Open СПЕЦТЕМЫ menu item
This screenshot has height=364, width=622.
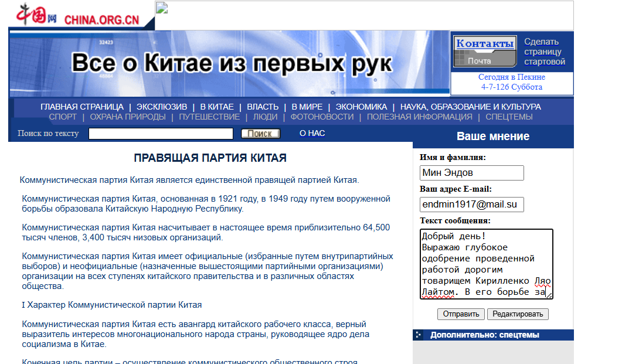click(509, 117)
